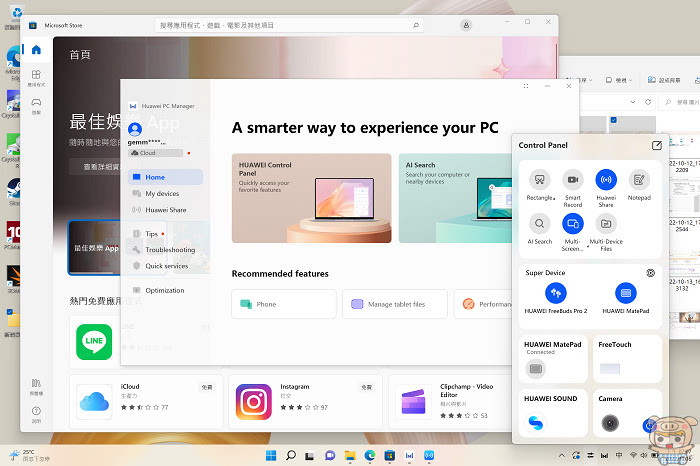The height and width of the screenshot is (466, 700).
Task: Click Manage tablet files feature button
Action: click(x=395, y=304)
